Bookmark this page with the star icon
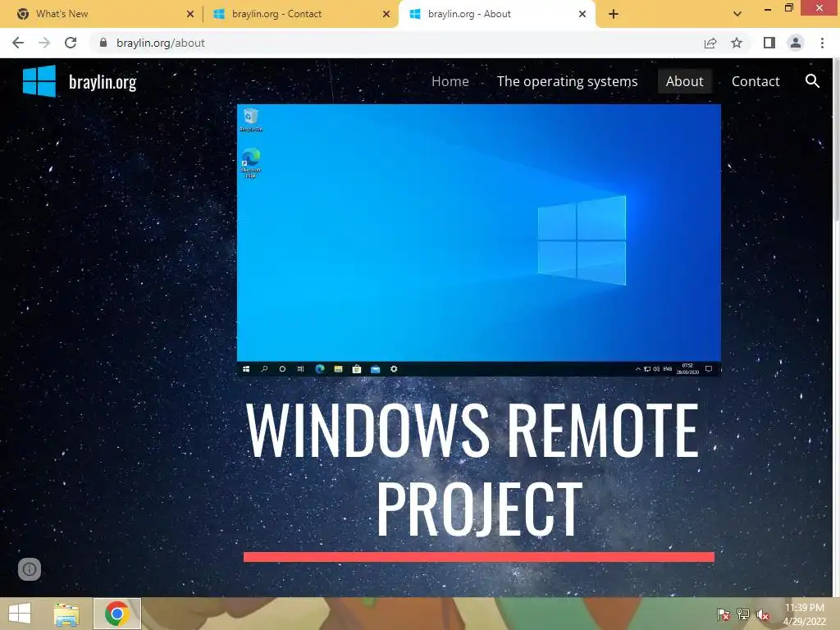Image resolution: width=840 pixels, height=630 pixels. [737, 43]
